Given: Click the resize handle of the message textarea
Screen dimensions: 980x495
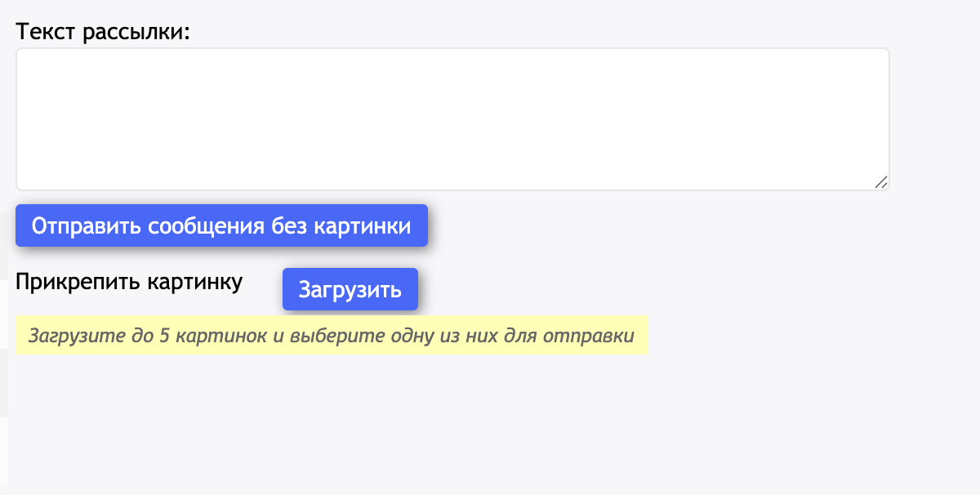Looking at the screenshot, I should coord(881,182).
